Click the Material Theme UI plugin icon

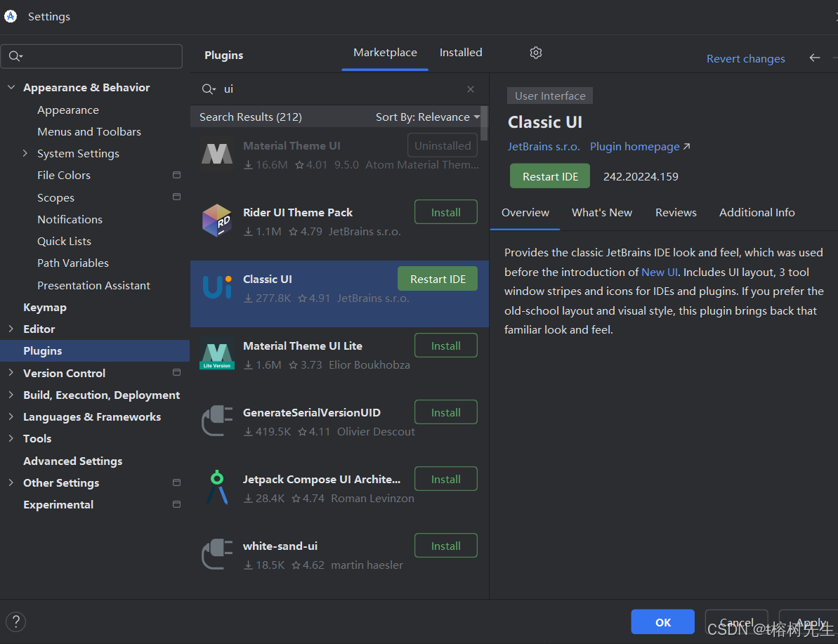click(x=217, y=155)
